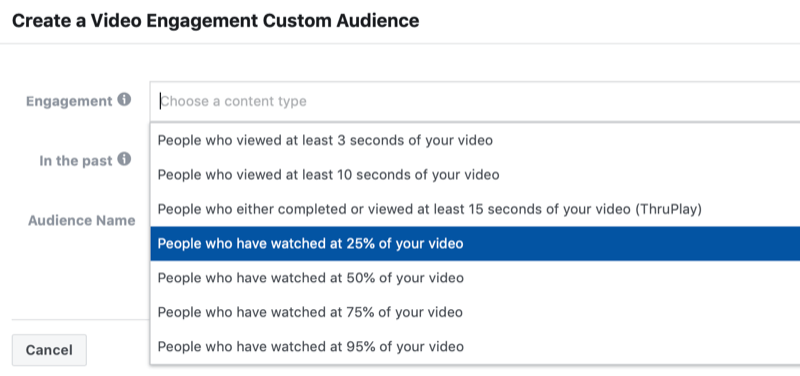Select viewed at least 10 seconds option
The width and height of the screenshot is (800, 376).
[475, 175]
